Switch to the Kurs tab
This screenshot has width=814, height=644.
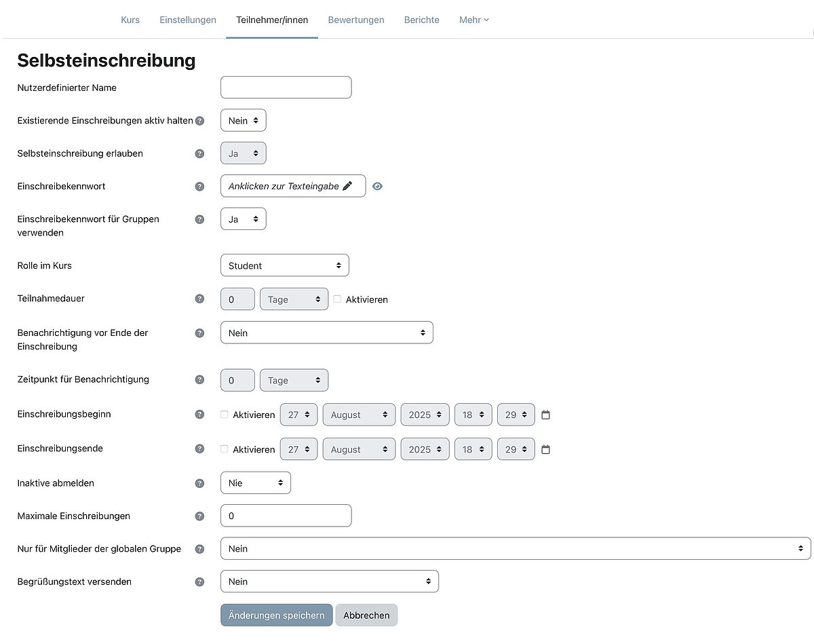(130, 20)
